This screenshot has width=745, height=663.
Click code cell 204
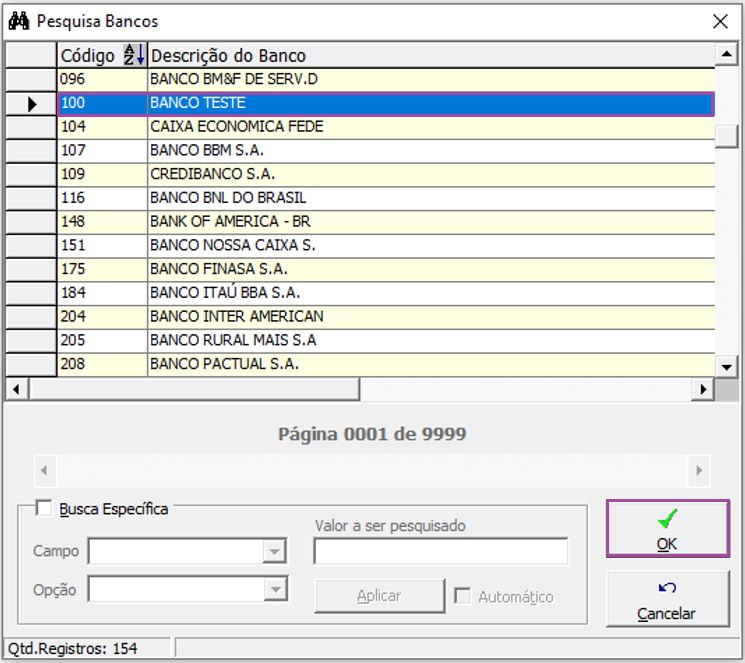pos(102,317)
